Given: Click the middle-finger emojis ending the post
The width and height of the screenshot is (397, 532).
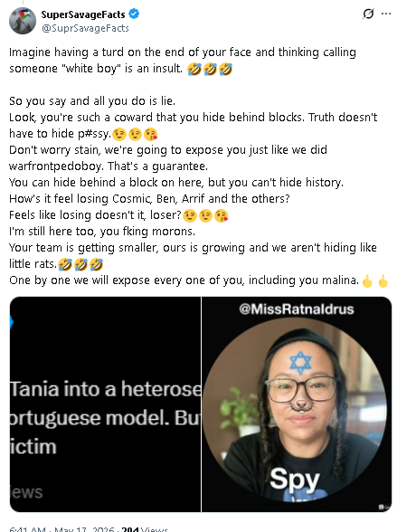Looking at the screenshot, I should click(x=375, y=280).
